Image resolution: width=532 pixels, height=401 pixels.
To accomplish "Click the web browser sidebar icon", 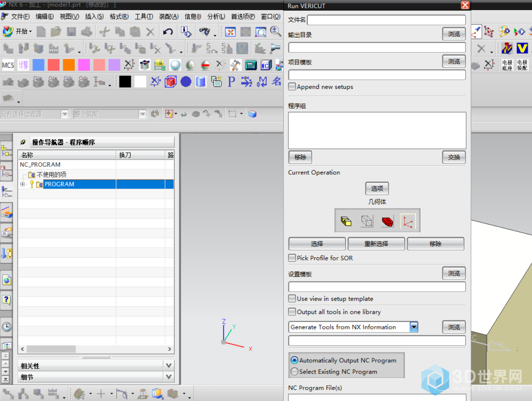I will tap(7, 280).
